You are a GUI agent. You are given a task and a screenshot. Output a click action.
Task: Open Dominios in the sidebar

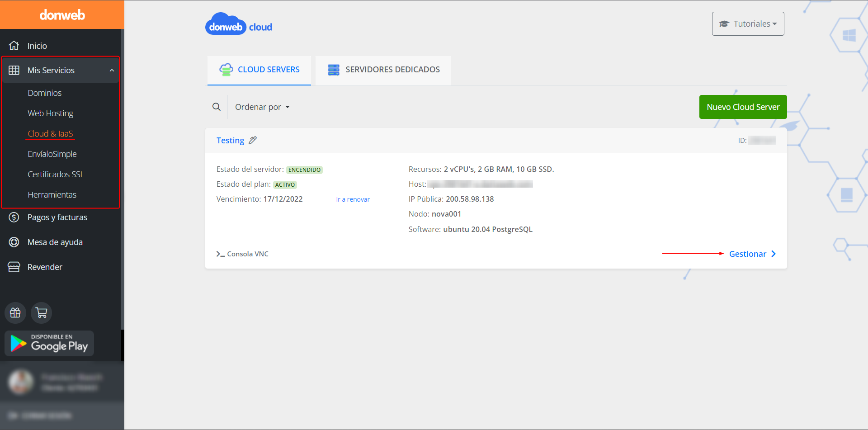point(44,93)
